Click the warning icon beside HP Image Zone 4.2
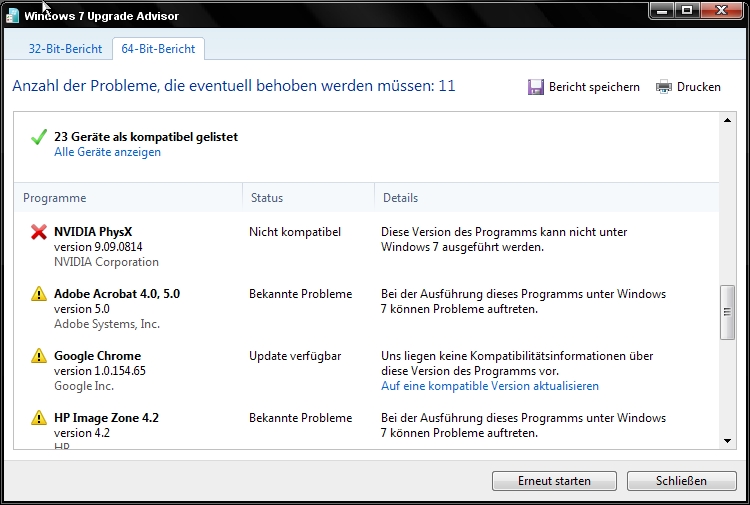 pos(39,417)
